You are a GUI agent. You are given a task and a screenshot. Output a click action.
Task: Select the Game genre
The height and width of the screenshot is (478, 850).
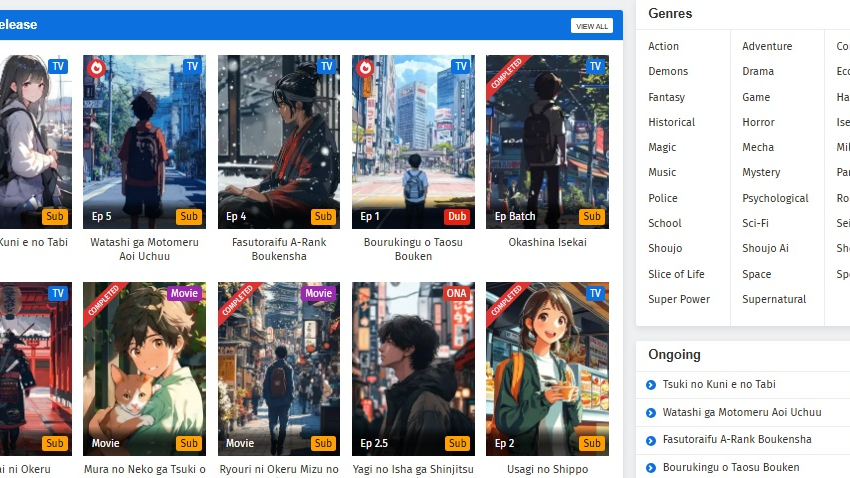756,97
